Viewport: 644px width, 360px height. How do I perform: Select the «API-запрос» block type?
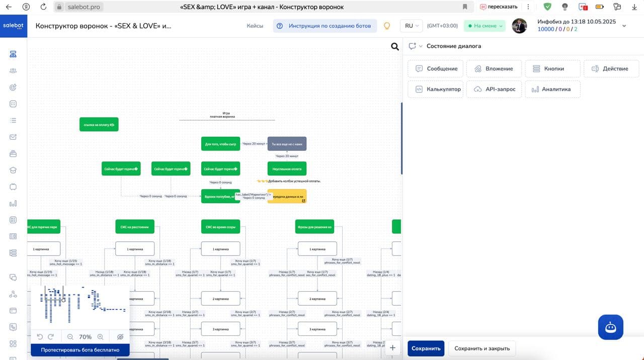[x=494, y=89]
